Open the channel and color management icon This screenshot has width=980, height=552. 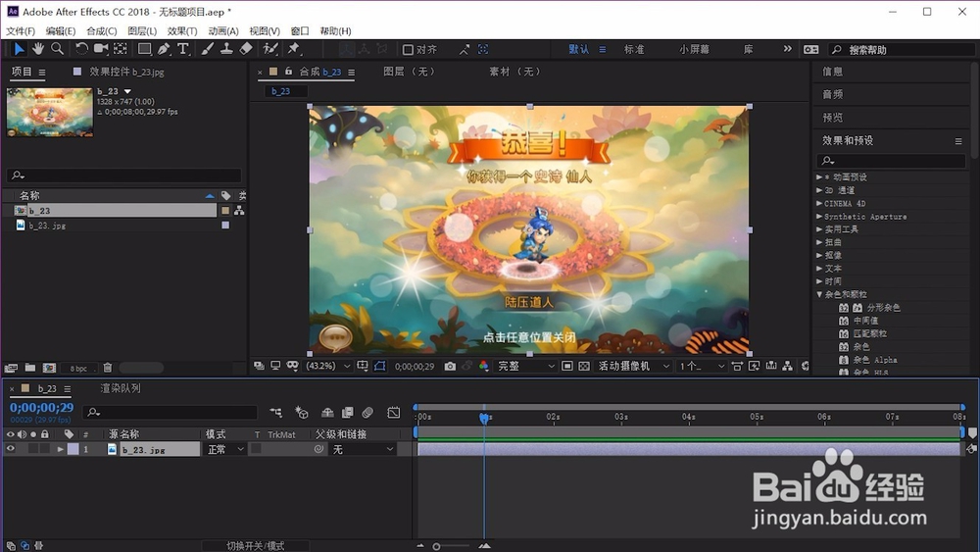point(484,367)
